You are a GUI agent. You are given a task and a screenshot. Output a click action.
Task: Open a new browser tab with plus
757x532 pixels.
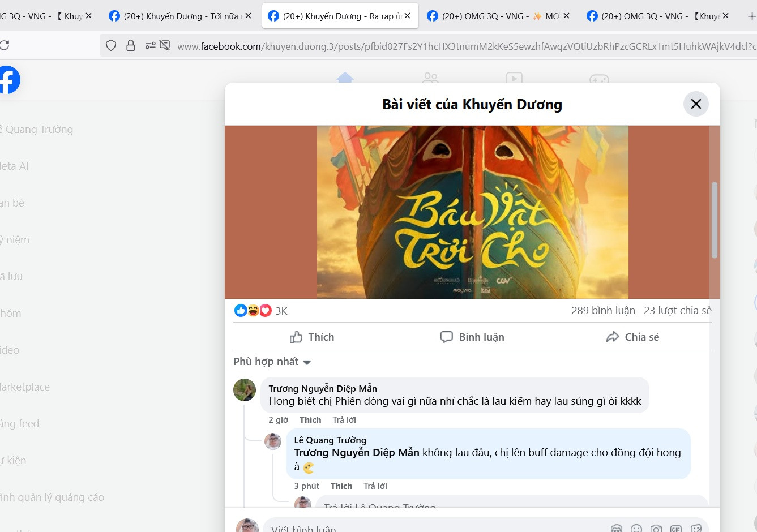[x=751, y=16]
